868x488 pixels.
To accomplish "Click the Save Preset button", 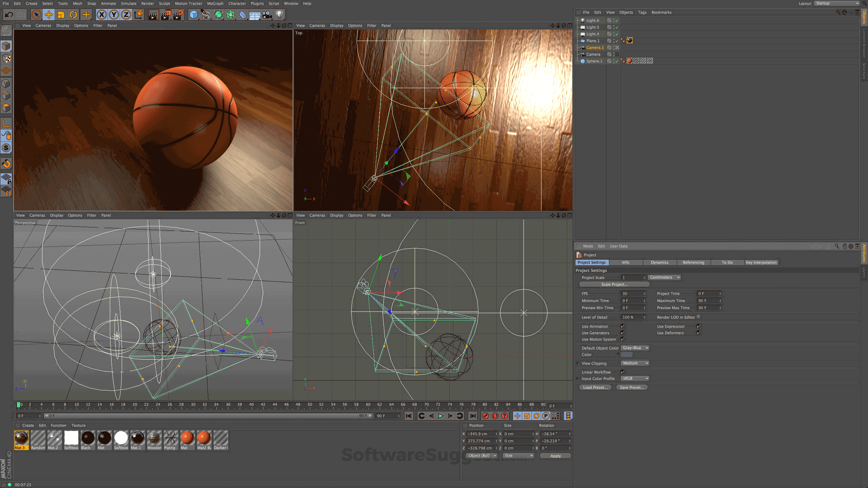I will [631, 387].
